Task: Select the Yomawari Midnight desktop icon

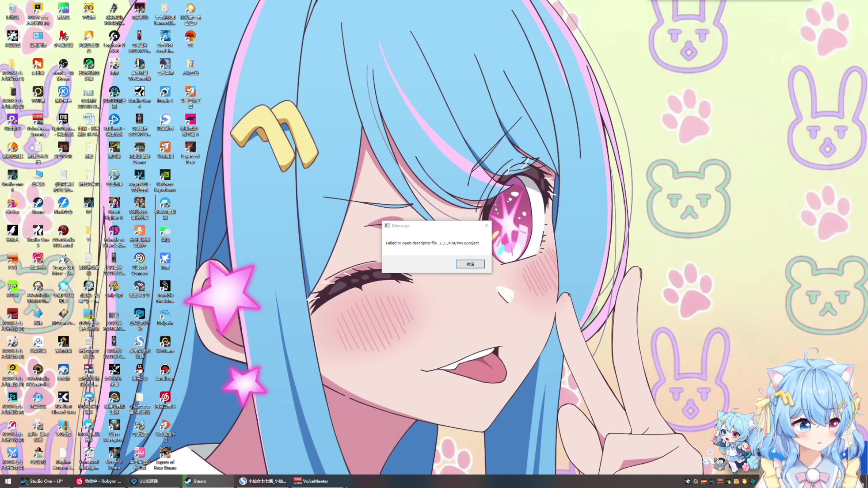Action: point(89,459)
